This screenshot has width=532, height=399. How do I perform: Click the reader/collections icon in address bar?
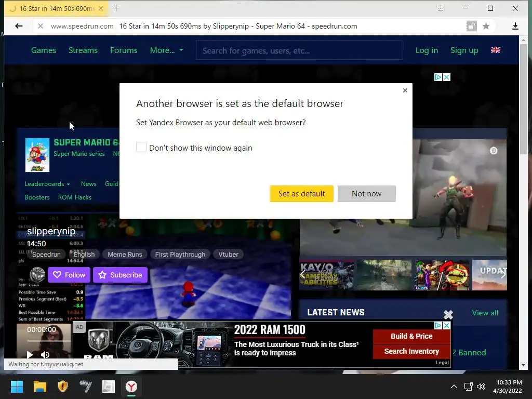point(471,26)
